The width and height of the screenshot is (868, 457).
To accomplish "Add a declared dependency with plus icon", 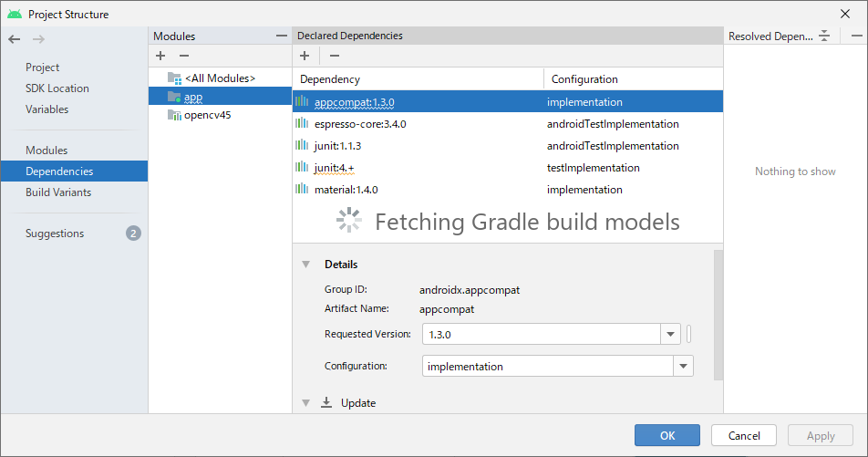I will pyautogui.click(x=305, y=56).
